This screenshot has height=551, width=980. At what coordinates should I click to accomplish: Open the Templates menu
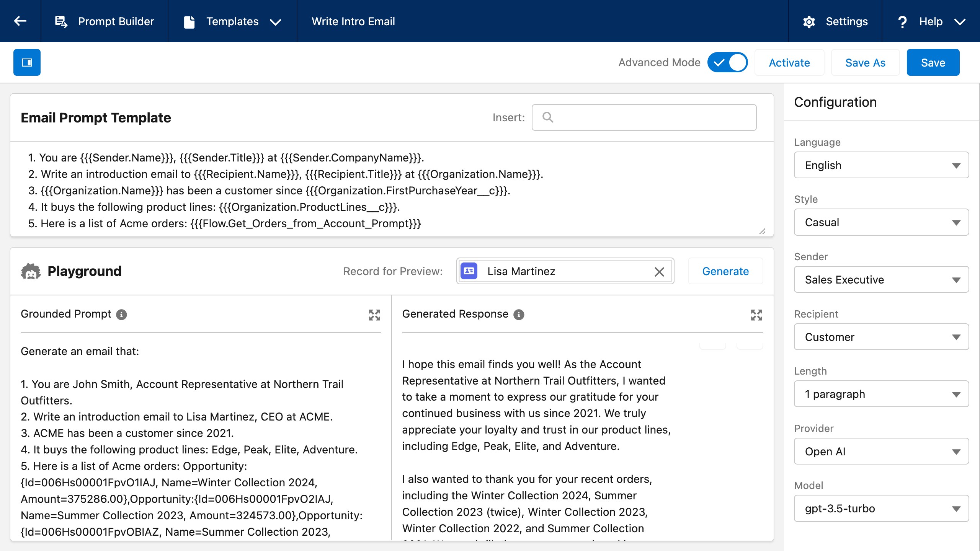233,21
